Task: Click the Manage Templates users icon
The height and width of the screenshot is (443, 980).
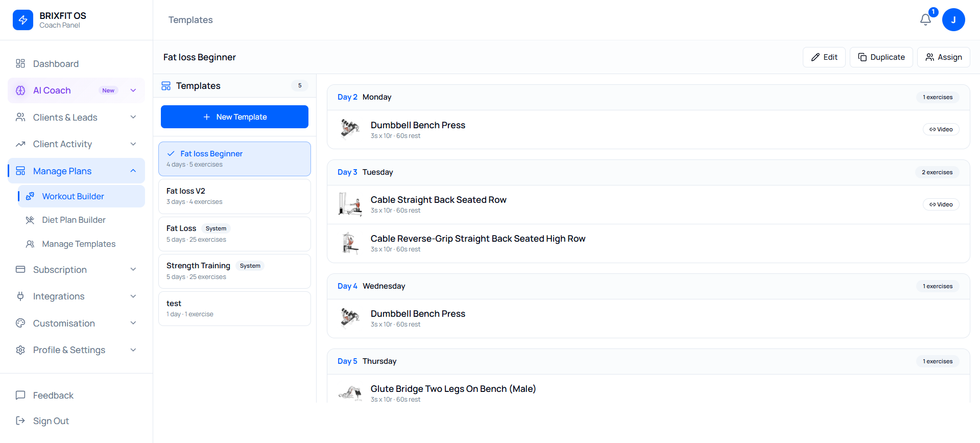Action: (30, 244)
